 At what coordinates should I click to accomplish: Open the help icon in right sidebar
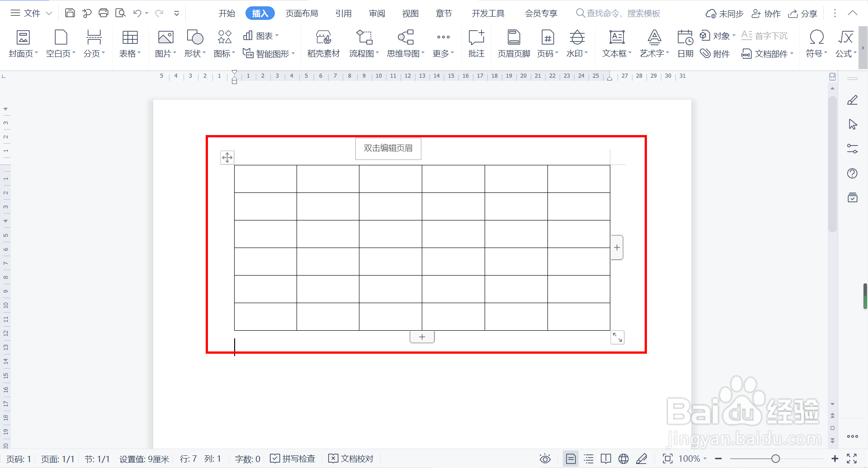click(x=853, y=173)
